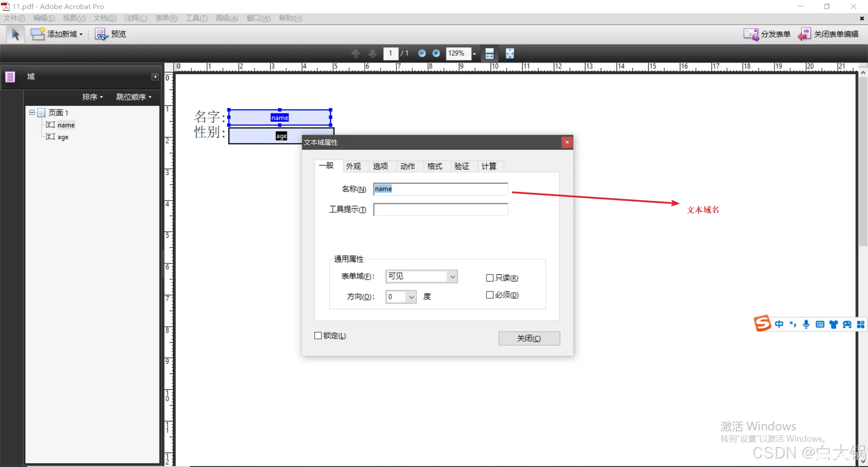The height and width of the screenshot is (467, 868).
Task: Click the page number field
Action: (391, 53)
